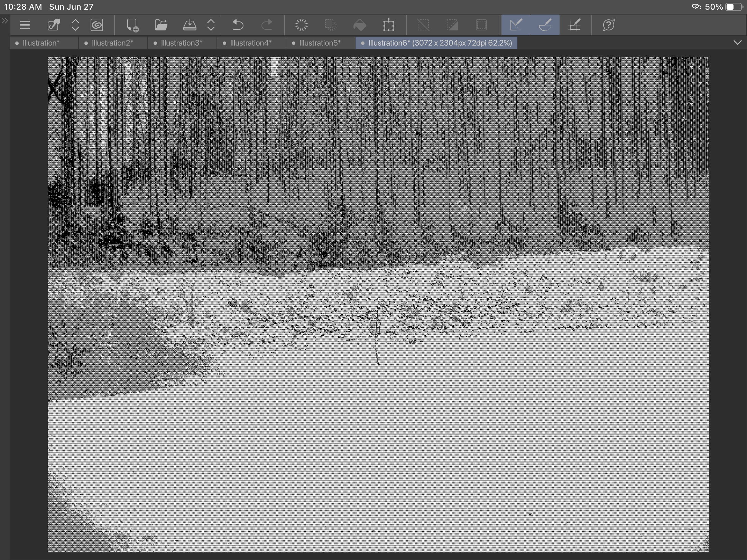The height and width of the screenshot is (560, 747).
Task: Click Clear Outside Selection icon
Action: pyautogui.click(x=331, y=25)
